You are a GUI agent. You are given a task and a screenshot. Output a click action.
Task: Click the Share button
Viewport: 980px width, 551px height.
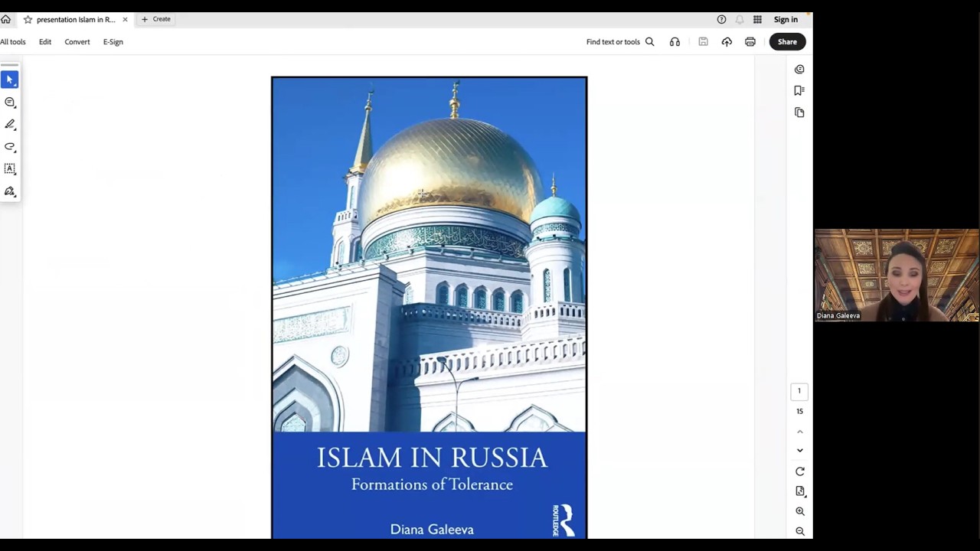(787, 42)
